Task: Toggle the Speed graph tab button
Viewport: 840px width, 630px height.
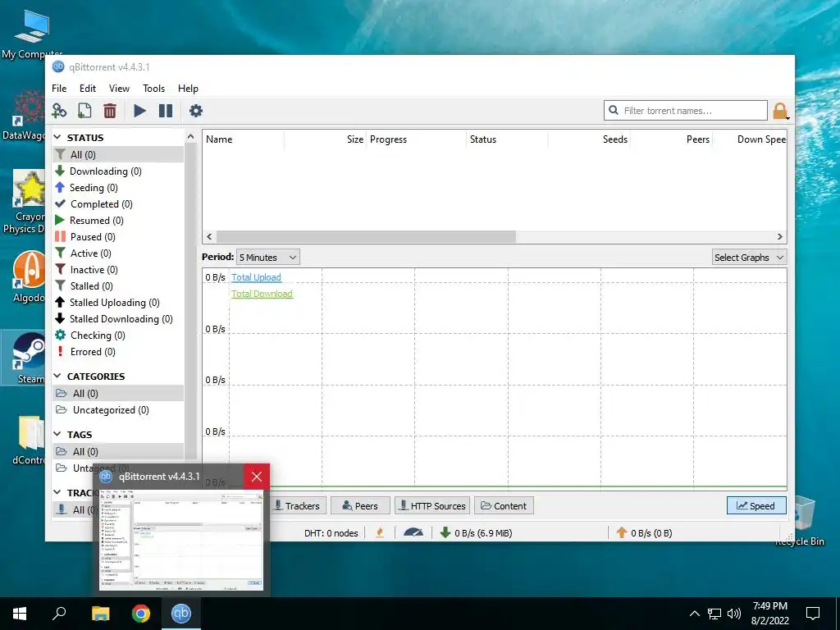Action: coord(756,505)
